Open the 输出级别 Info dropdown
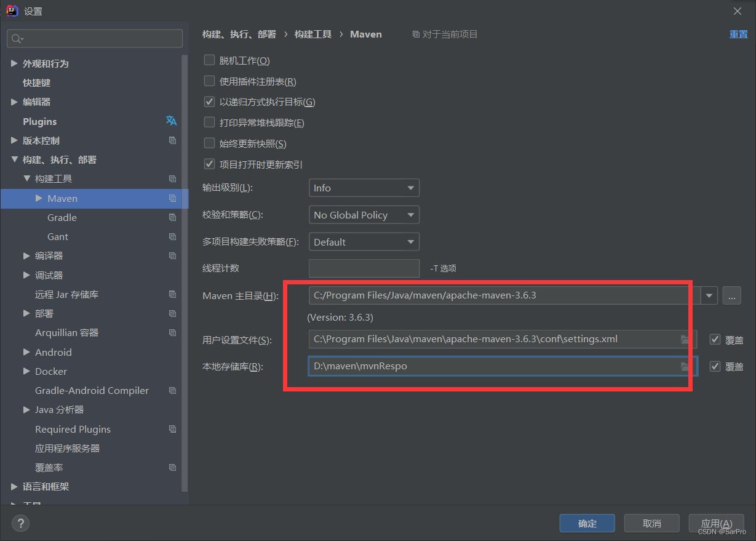 [364, 188]
